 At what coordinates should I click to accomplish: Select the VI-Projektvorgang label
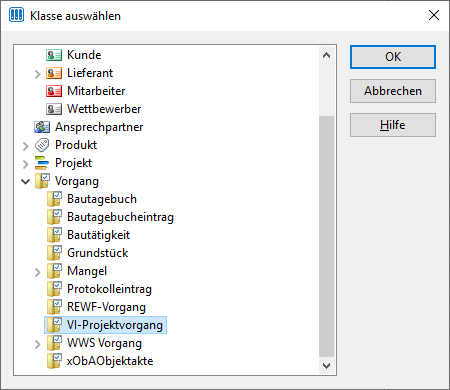(115, 325)
